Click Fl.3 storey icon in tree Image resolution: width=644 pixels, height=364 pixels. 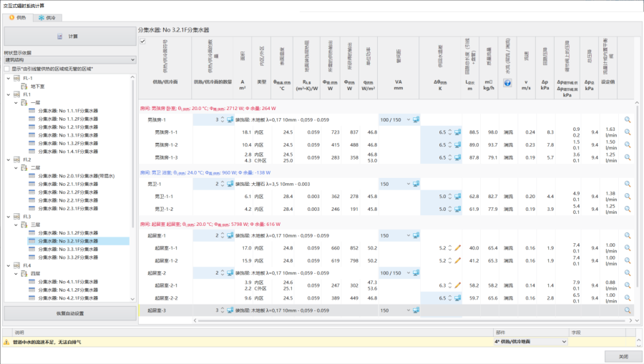click(x=17, y=216)
